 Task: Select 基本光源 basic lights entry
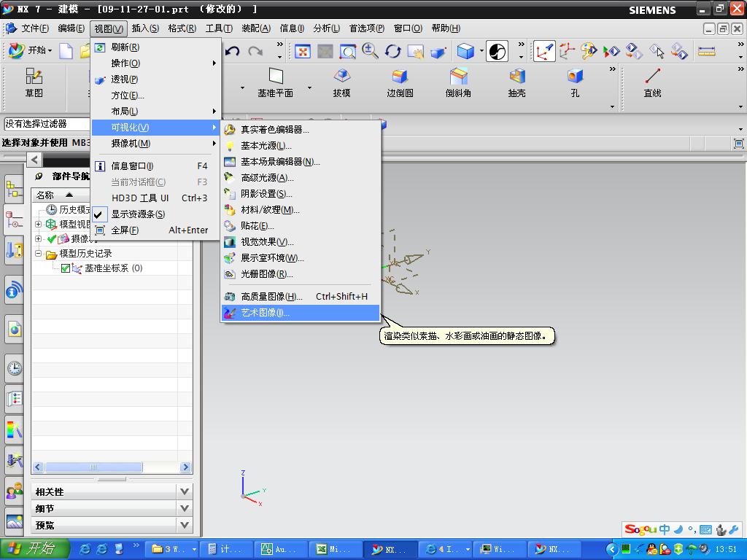click(300, 146)
